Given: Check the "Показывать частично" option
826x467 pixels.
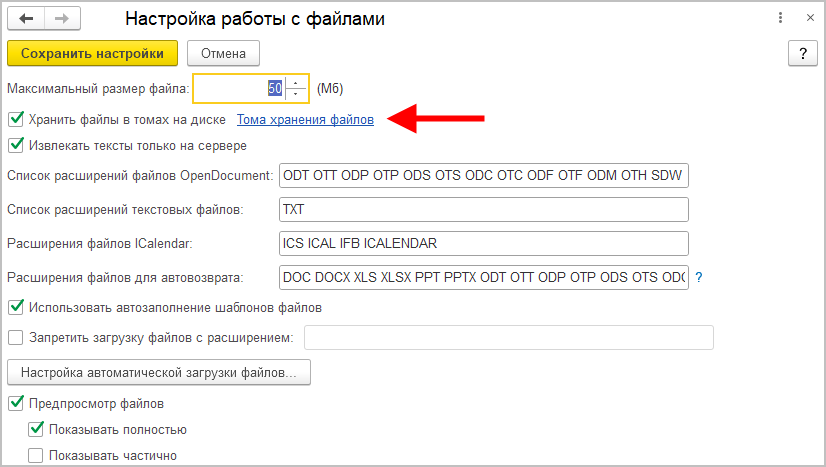Looking at the screenshot, I should [36, 456].
